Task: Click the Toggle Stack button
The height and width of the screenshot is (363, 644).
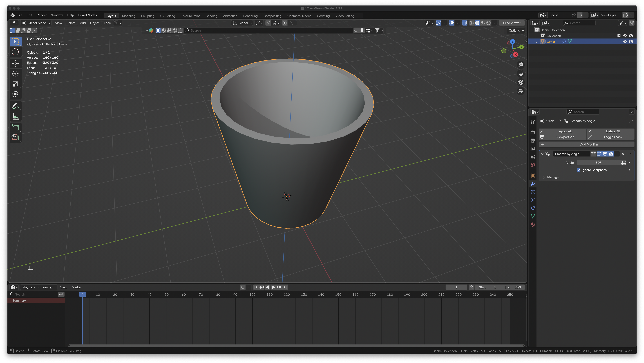Action: pyautogui.click(x=610, y=137)
